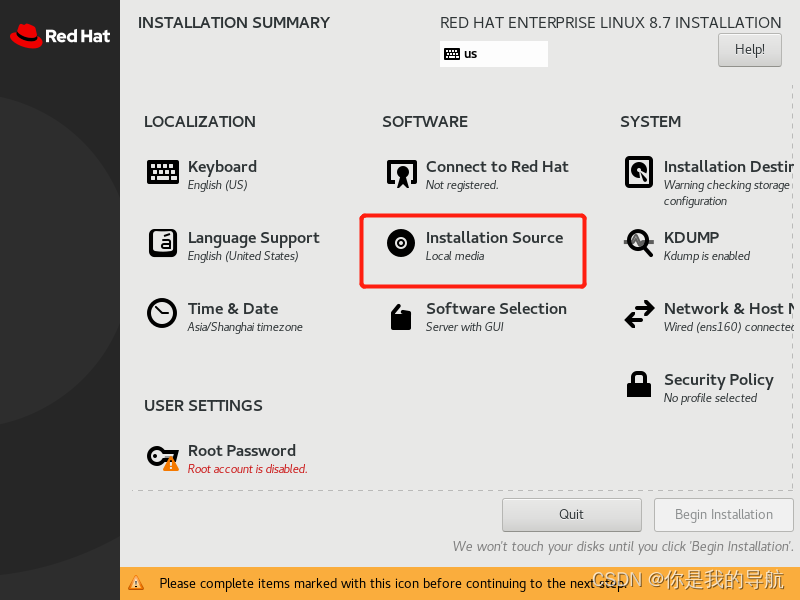Click 'Local media' status text
The image size is (800, 600).
coord(455,256)
